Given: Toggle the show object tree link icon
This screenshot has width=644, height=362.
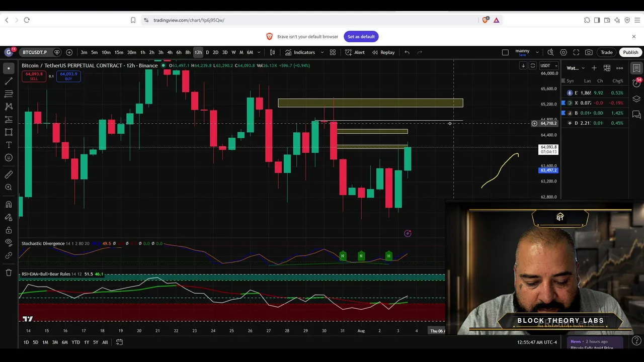Looking at the screenshot, I should (9, 255).
